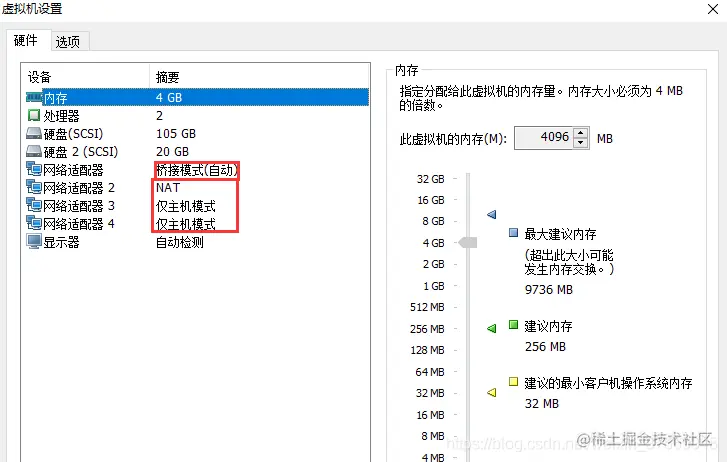The height and width of the screenshot is (462, 727).
Task: Click the first 网络适配器 network icon
Action: coord(34,169)
